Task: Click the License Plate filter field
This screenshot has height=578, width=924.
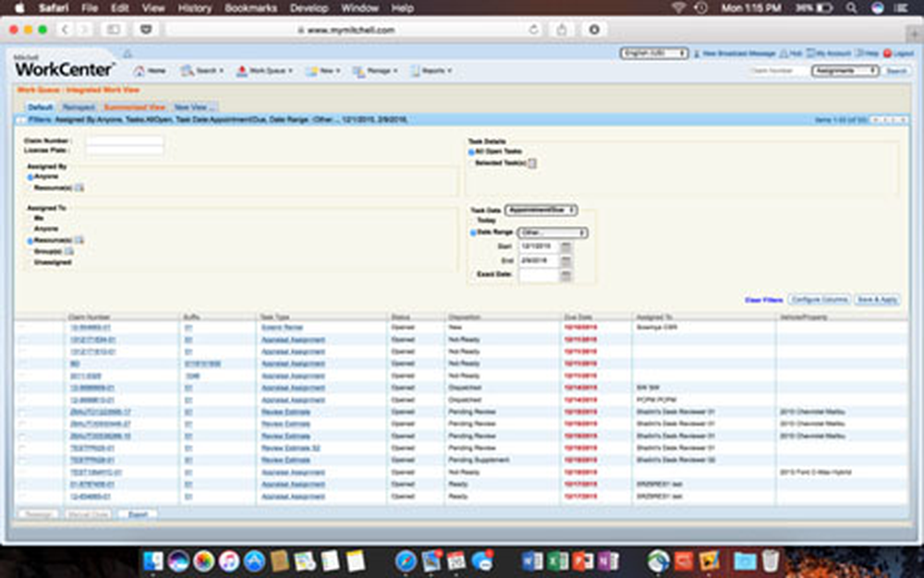Action: [x=125, y=151]
